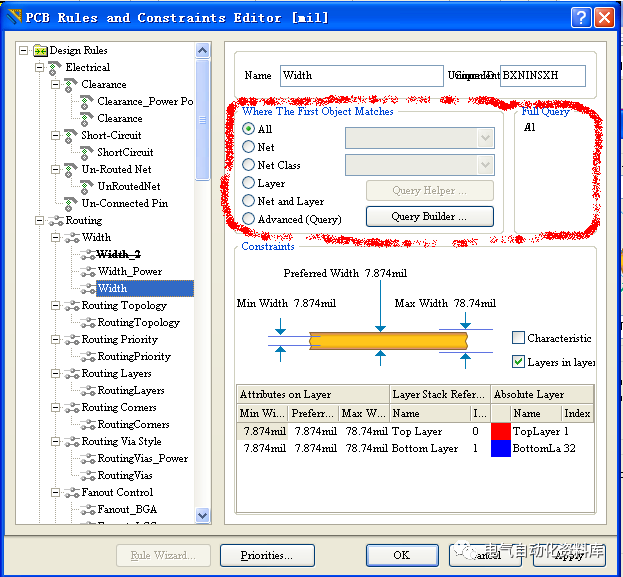Collapse the Routing Topology tree node
The height and width of the screenshot is (577, 623).
coord(56,306)
